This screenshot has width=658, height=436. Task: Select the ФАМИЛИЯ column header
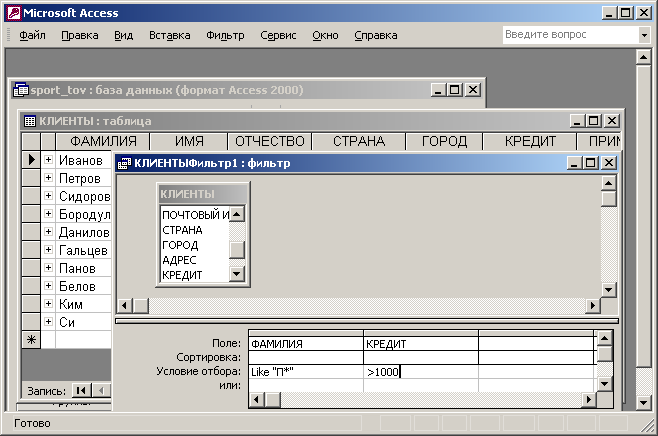click(103, 141)
